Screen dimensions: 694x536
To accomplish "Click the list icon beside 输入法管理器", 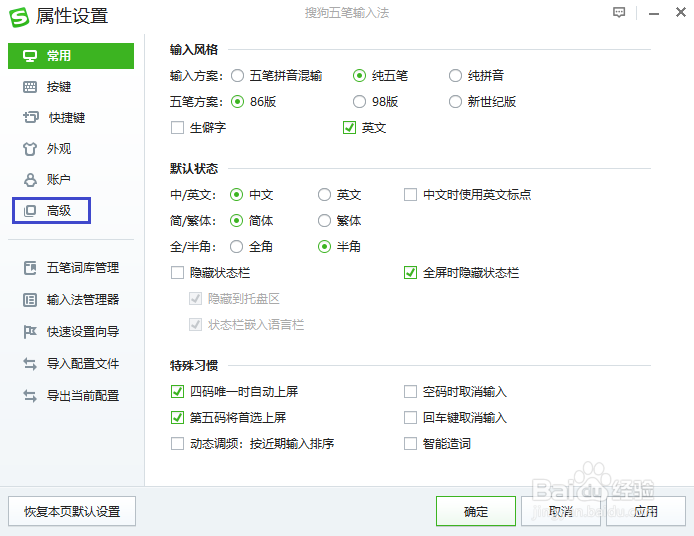I will click(x=30, y=300).
